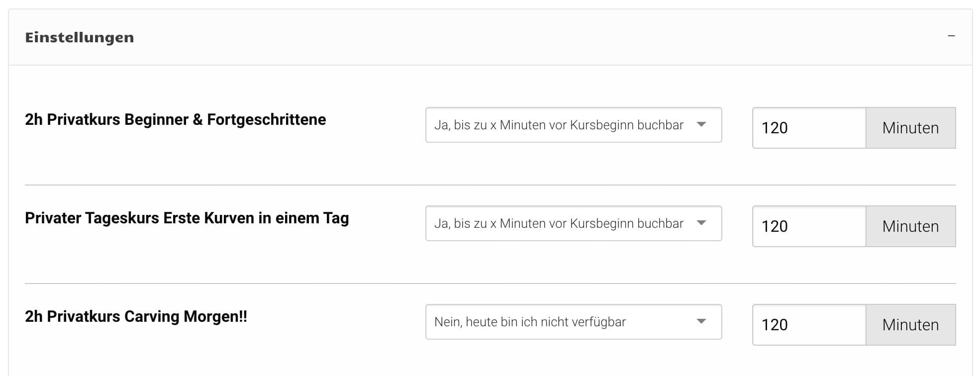Open booking option select for Beginner & Fortgeschrittene
980x376 pixels.
(x=558, y=125)
